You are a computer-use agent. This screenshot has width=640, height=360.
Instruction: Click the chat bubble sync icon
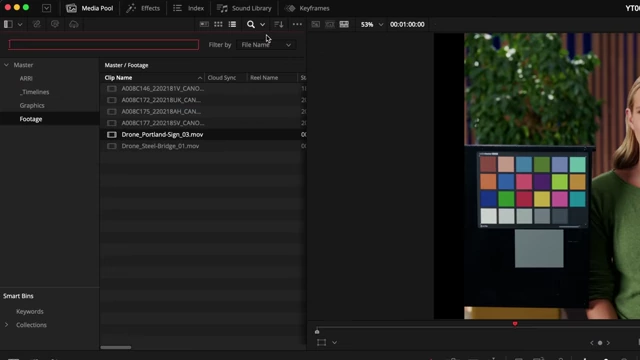click(55, 24)
